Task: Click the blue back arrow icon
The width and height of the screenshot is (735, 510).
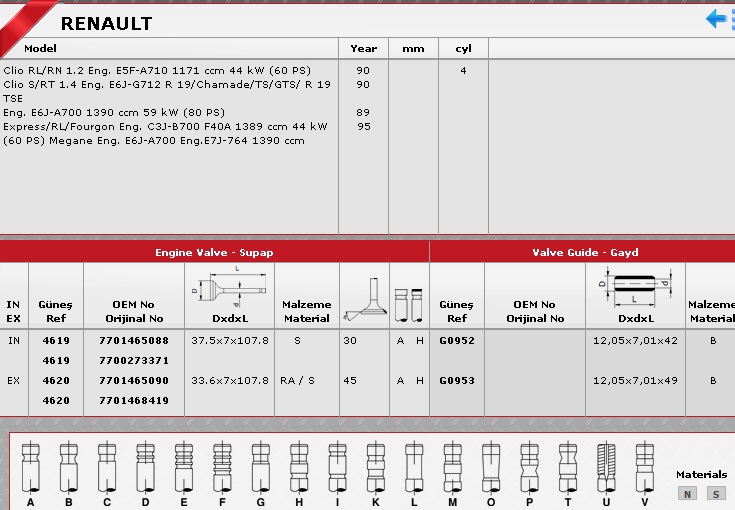Action: pyautogui.click(x=718, y=19)
